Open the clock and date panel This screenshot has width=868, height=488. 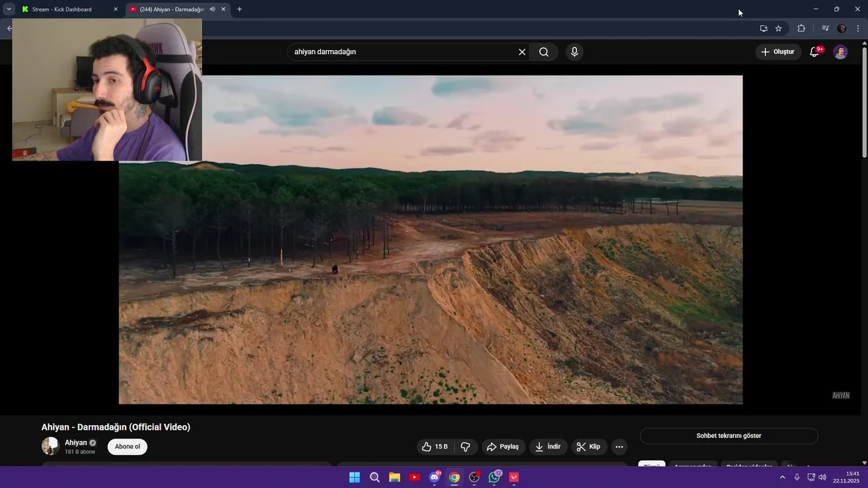(846, 477)
